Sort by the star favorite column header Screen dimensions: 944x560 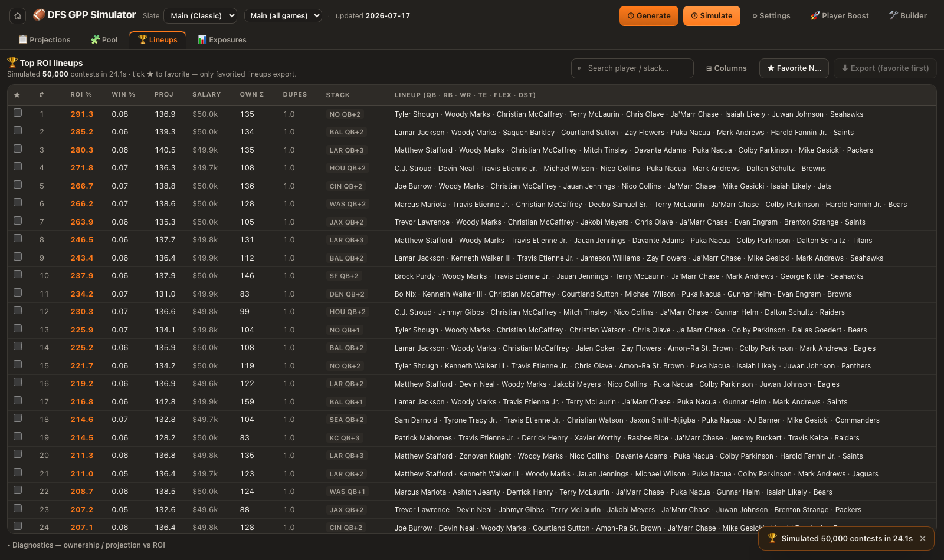click(x=17, y=95)
